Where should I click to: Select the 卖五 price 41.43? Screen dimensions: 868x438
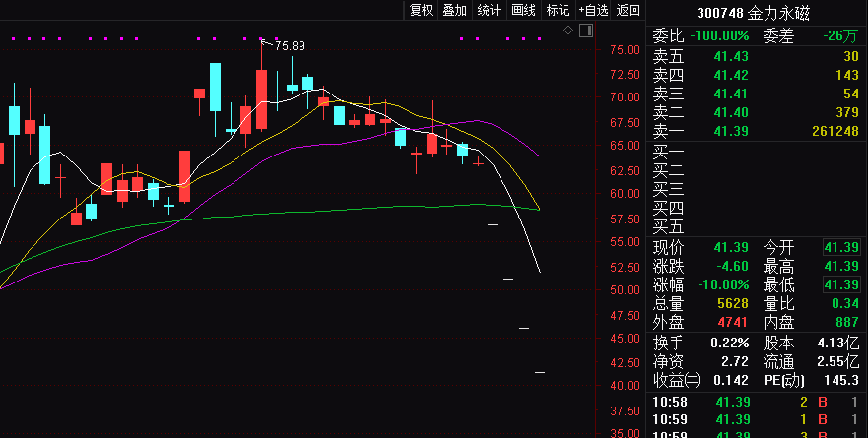click(x=731, y=56)
